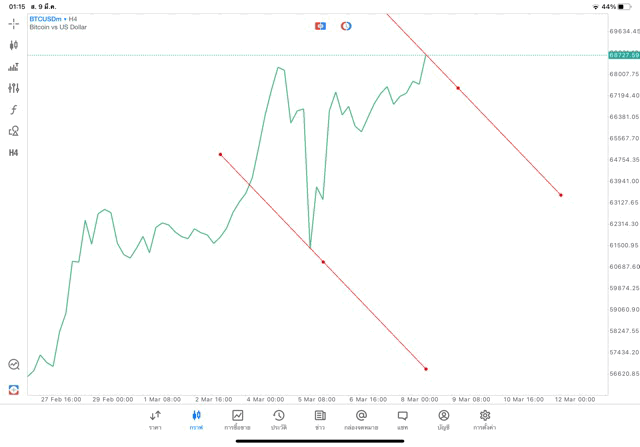Open the ข่าว (news) tab
Viewport: 640px width, 447px height.
tap(320, 420)
